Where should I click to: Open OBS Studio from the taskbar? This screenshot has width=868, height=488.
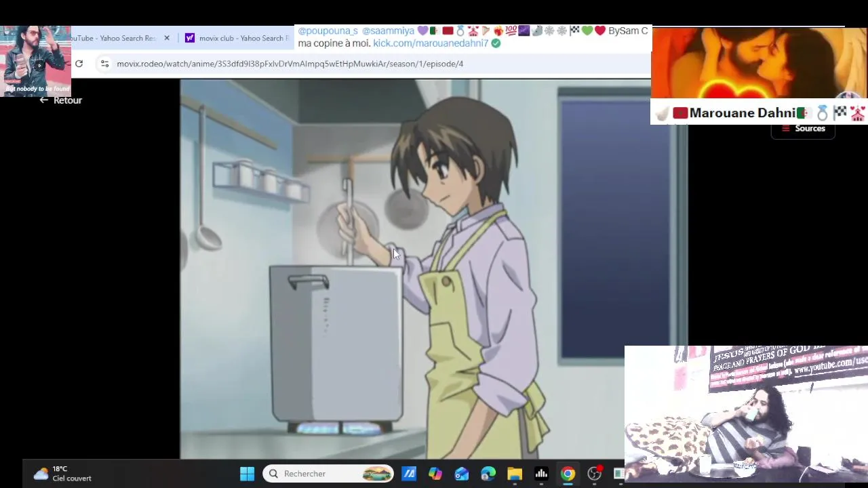point(595,474)
